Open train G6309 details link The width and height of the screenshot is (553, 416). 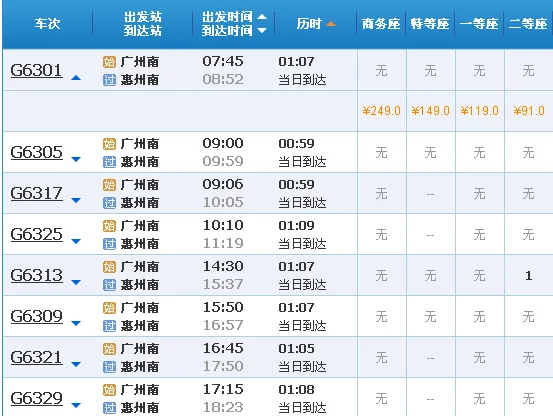coord(36,316)
